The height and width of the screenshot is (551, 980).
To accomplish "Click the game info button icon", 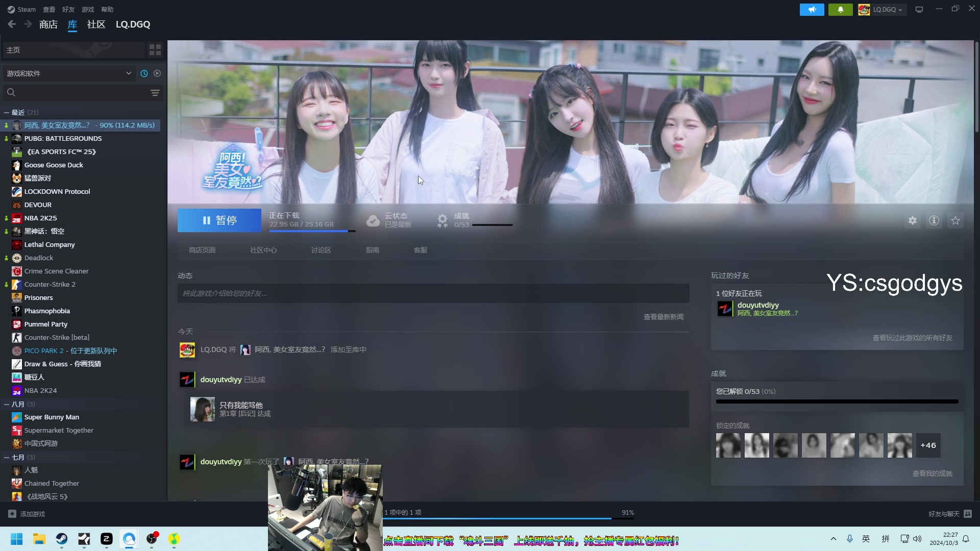I will pyautogui.click(x=934, y=220).
